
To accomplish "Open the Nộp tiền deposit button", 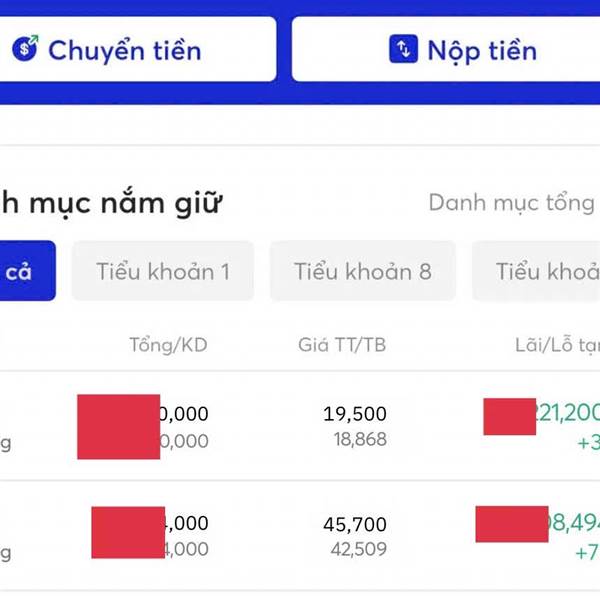I will coord(446,49).
